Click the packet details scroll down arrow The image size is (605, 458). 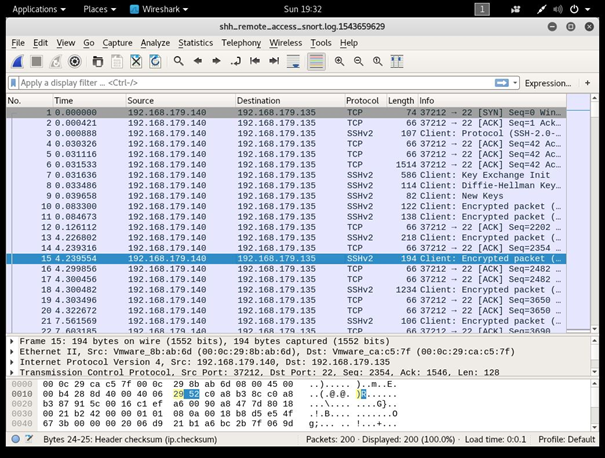595,372
